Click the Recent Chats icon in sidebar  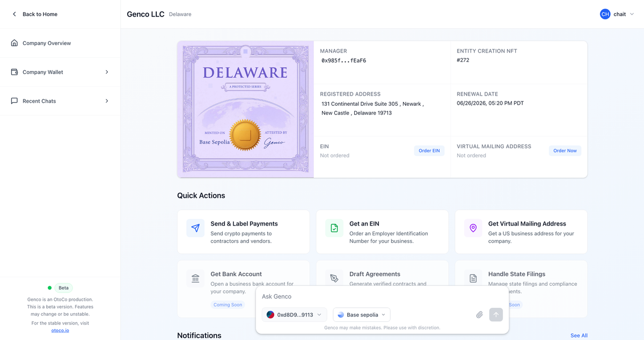tap(15, 100)
